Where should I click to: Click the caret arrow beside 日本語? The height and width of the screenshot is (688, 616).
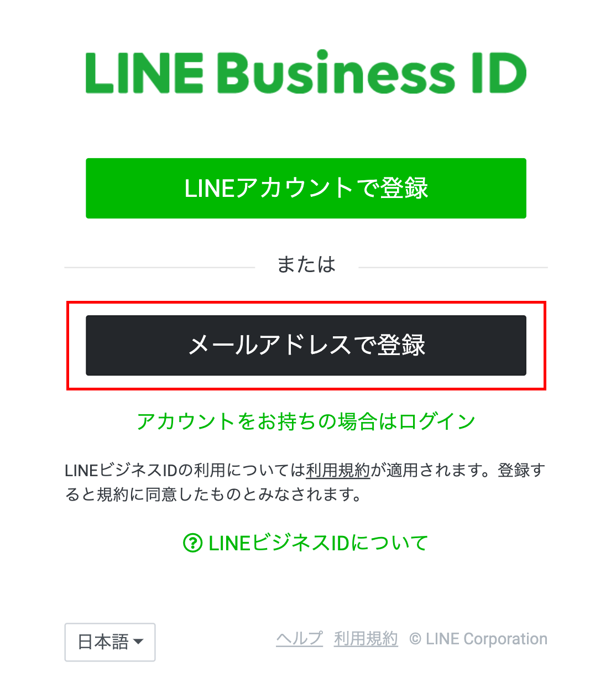coord(138,642)
